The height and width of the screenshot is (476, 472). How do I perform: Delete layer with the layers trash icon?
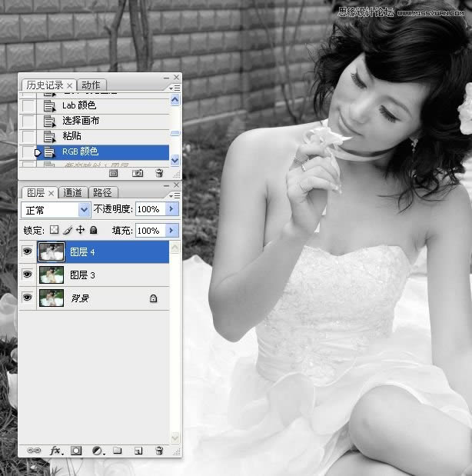[x=159, y=451]
